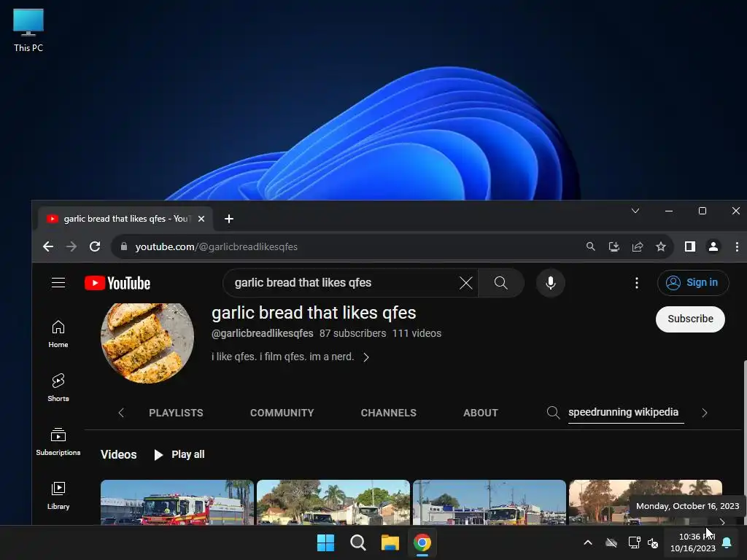
Task: Clear the YouTube search box text
Action: pyautogui.click(x=466, y=283)
